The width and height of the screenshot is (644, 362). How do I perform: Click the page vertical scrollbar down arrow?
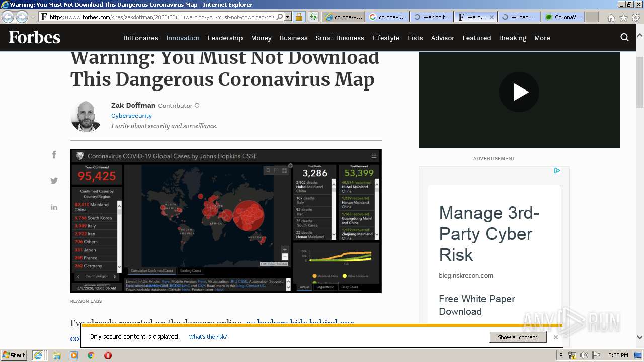click(640, 337)
